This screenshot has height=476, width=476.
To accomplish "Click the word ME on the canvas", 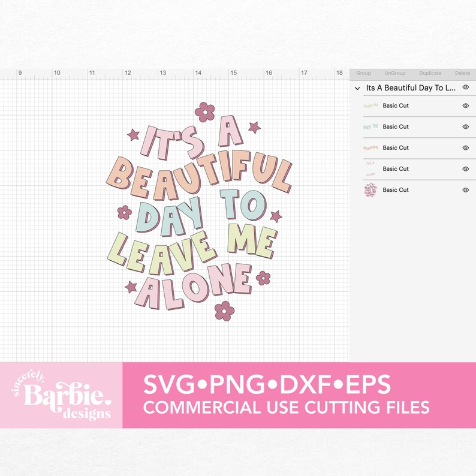I will tap(252, 241).
